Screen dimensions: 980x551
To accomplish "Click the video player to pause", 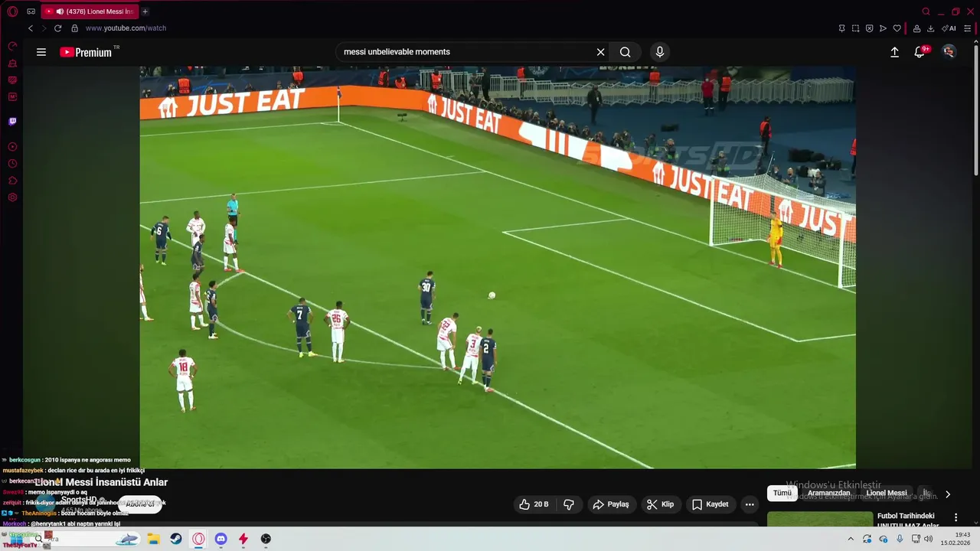I will click(x=498, y=267).
